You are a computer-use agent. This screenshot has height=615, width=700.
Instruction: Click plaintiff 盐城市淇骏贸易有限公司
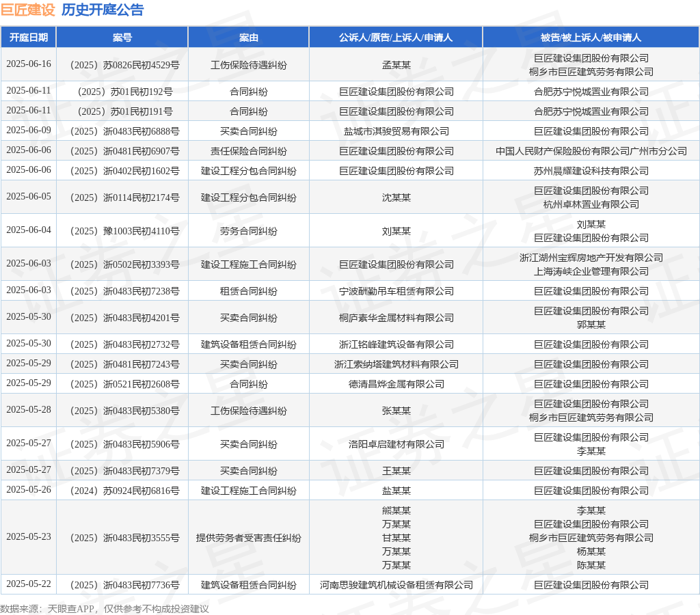pos(396,131)
